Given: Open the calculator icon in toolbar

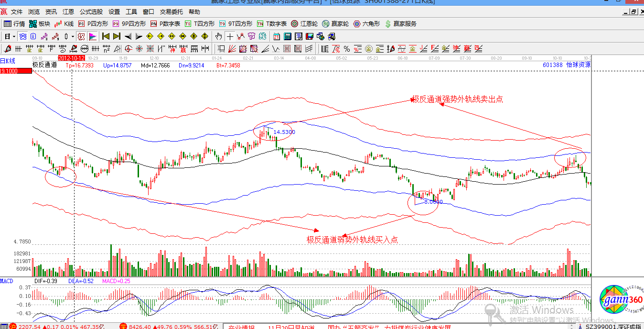Looking at the screenshot, I should (x=288, y=36).
